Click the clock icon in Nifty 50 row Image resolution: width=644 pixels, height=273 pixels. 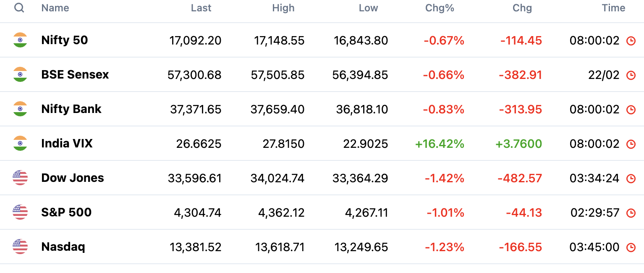(631, 41)
